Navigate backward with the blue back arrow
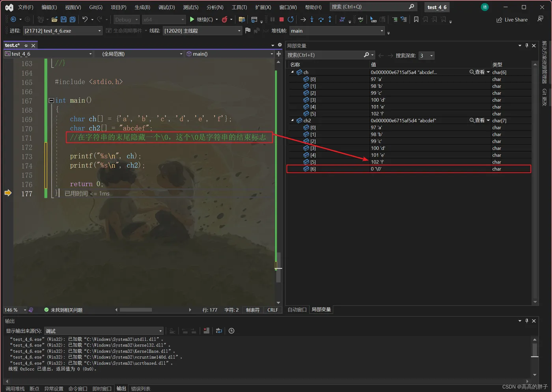 click(13, 19)
